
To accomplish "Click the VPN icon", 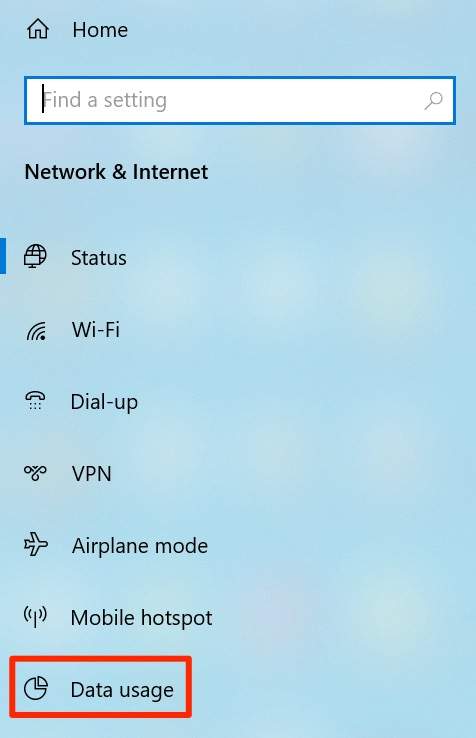I will tap(35, 473).
